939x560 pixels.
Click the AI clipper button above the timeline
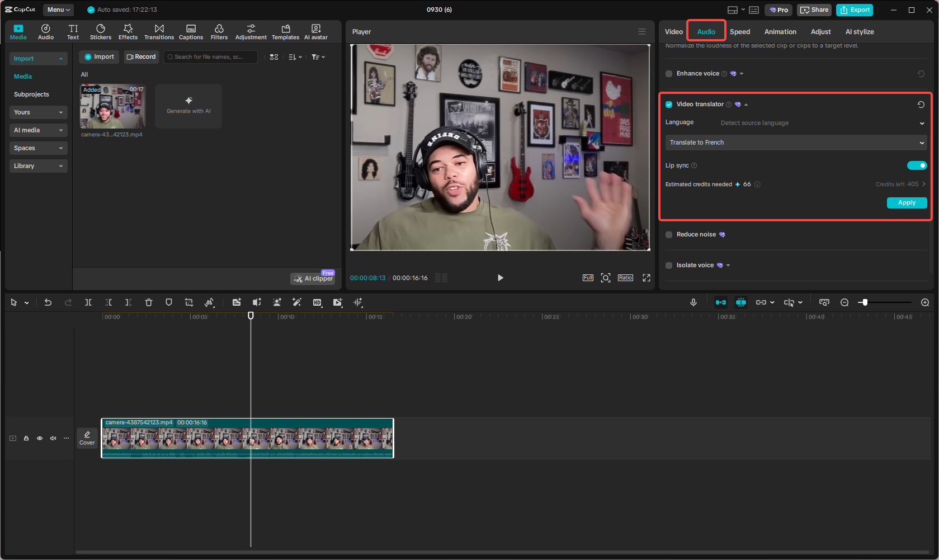tap(312, 278)
